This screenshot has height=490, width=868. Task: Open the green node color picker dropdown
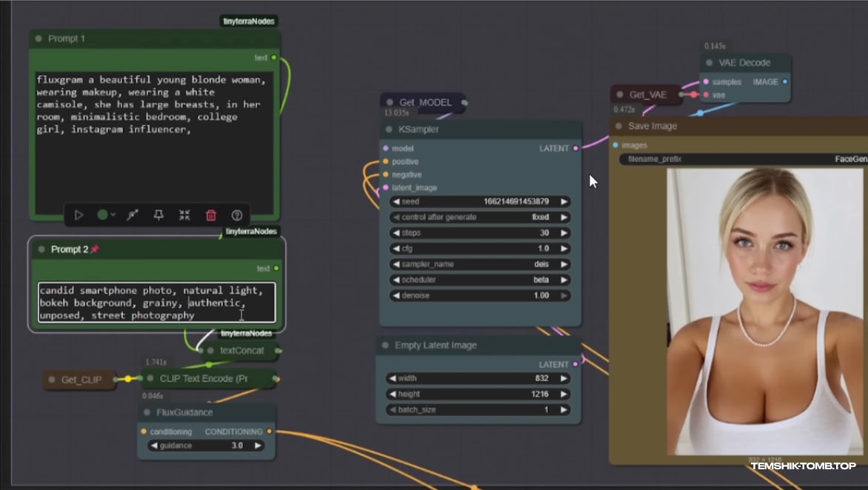pyautogui.click(x=106, y=215)
